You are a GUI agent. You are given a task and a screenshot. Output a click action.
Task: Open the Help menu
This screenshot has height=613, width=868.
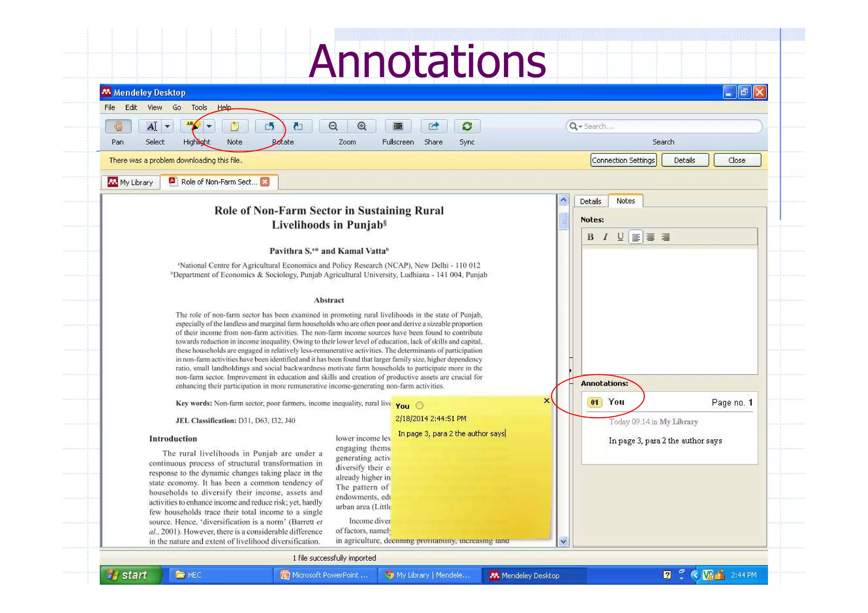(x=224, y=108)
